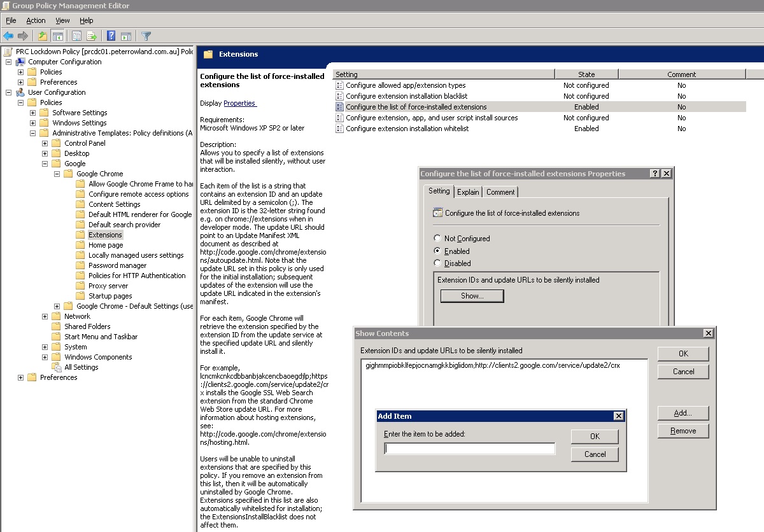Open Properties using the toolbar icon
Screen dimensions: 764x532
[76, 36]
